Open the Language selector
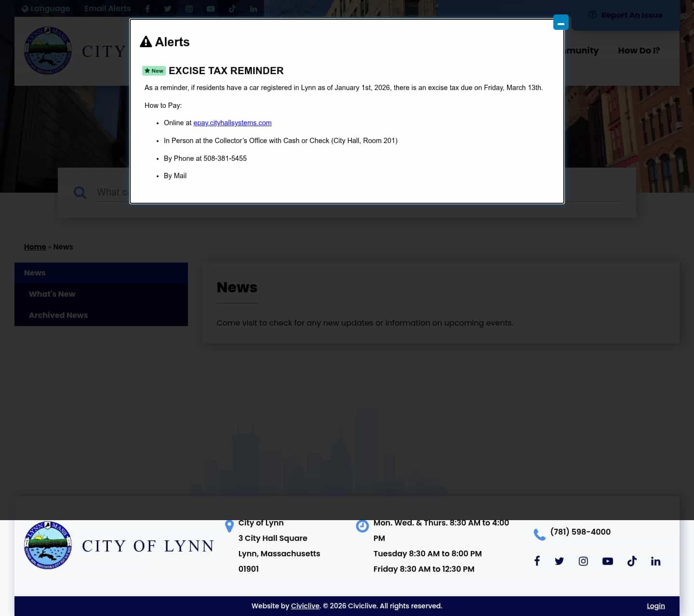Viewport: 694px width, 616px height. tap(45, 8)
